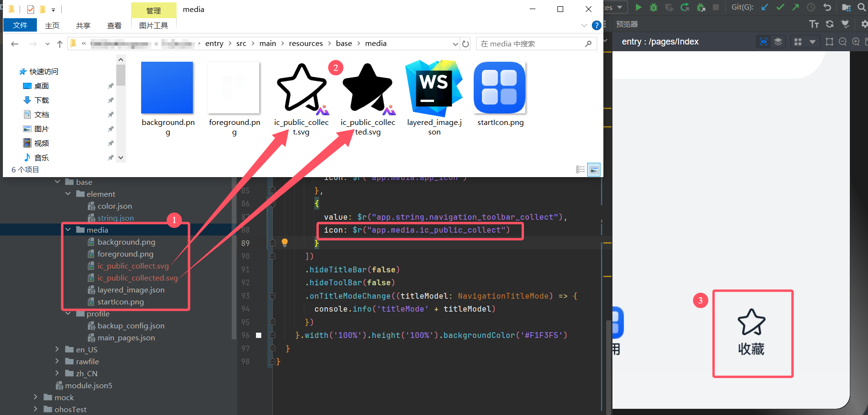Screen dimensions: 868x415
Task: Expand the Explorer ribbon chevron
Action: 584,25
